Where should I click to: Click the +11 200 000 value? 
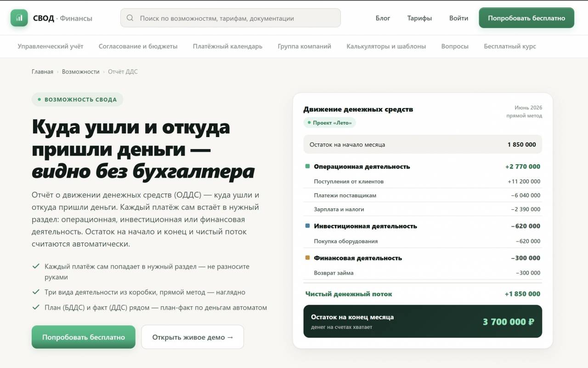point(524,181)
